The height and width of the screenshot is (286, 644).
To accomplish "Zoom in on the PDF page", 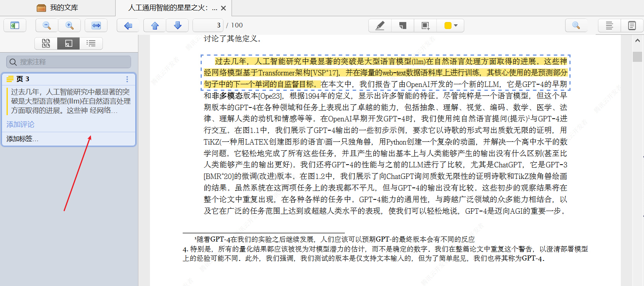I will coord(70,26).
